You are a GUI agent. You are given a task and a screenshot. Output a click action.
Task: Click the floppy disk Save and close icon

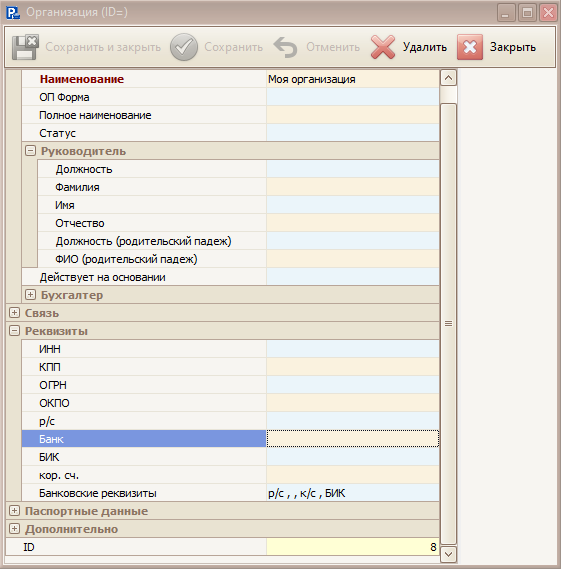point(25,47)
